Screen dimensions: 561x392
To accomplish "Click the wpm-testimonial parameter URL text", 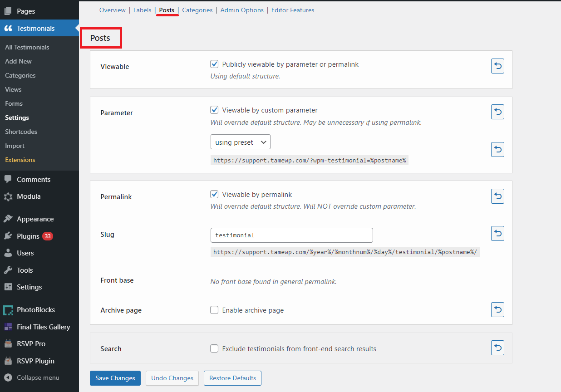I will (x=310, y=160).
